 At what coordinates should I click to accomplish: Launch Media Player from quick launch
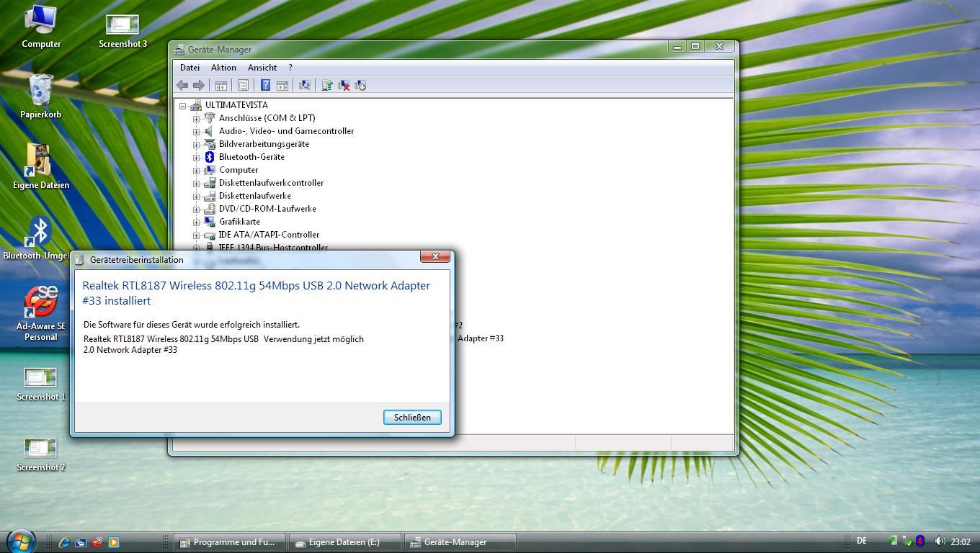coord(114,542)
